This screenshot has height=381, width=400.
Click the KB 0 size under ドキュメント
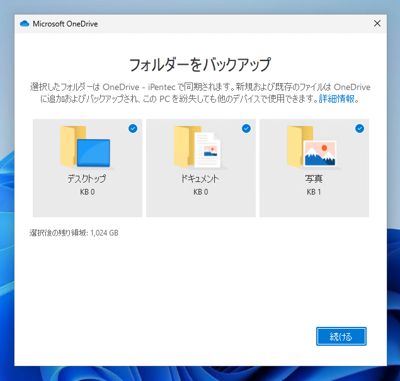[201, 192]
